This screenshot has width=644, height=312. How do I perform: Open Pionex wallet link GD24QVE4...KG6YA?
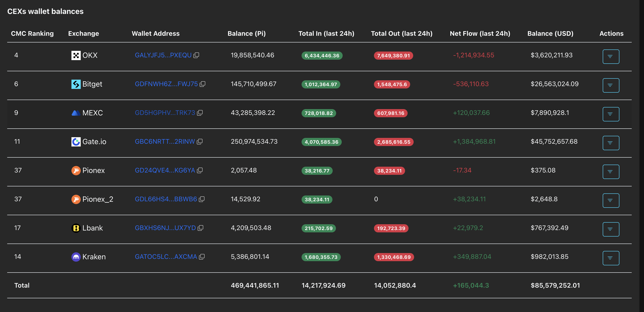click(x=165, y=170)
